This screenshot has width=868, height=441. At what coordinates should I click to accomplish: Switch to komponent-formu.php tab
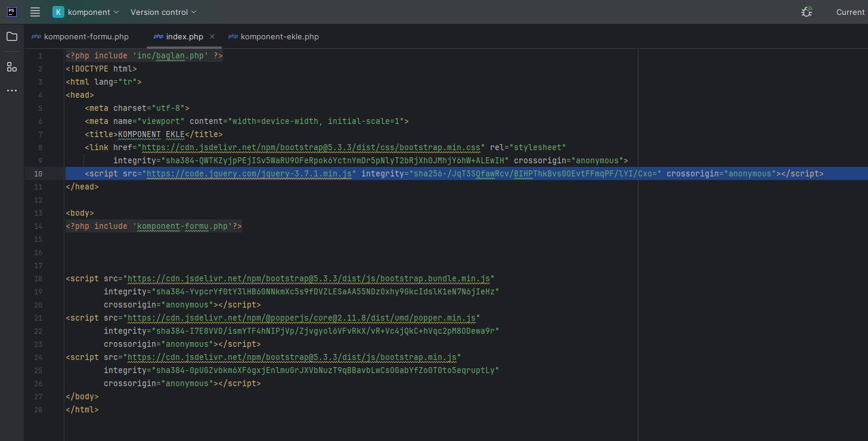click(80, 36)
